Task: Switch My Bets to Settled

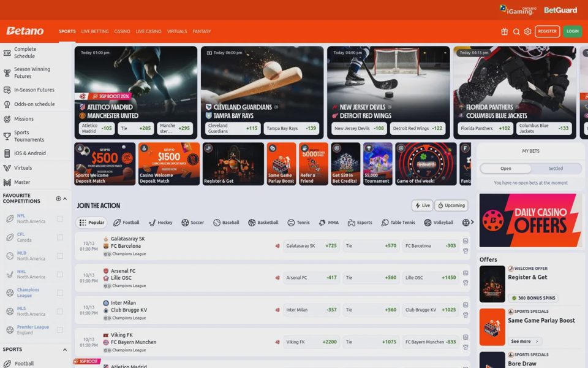Action: point(556,169)
